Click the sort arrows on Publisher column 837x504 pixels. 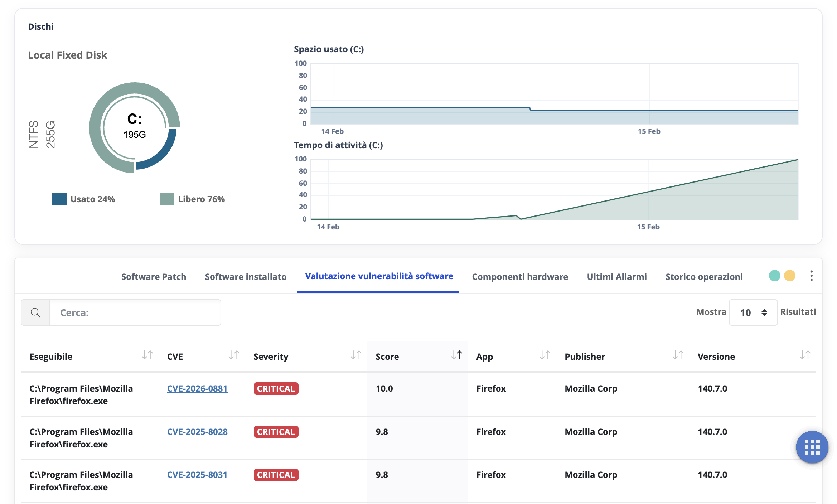(678, 356)
